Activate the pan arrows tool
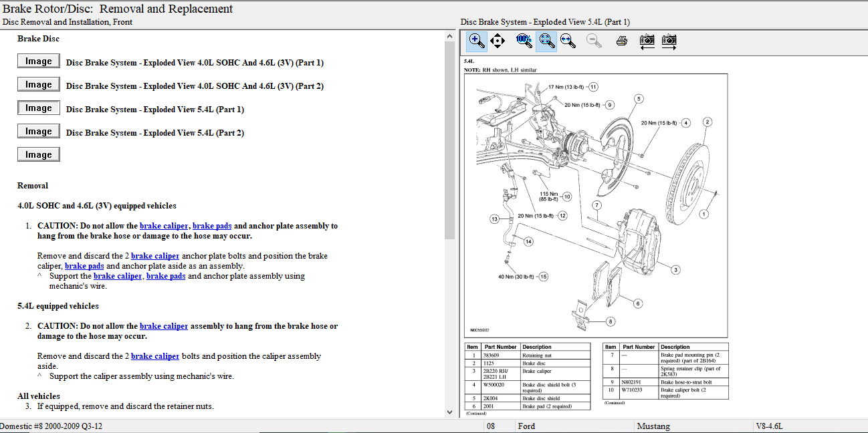The width and height of the screenshot is (868, 433). click(x=498, y=41)
